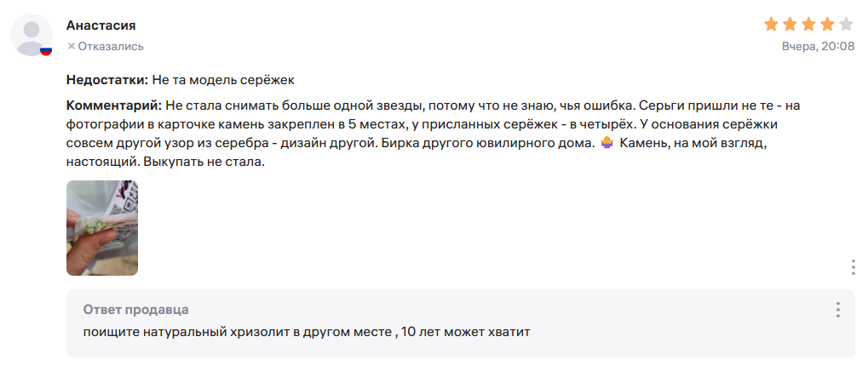
Task: Click the Ответ продавца heading
Action: (x=135, y=310)
